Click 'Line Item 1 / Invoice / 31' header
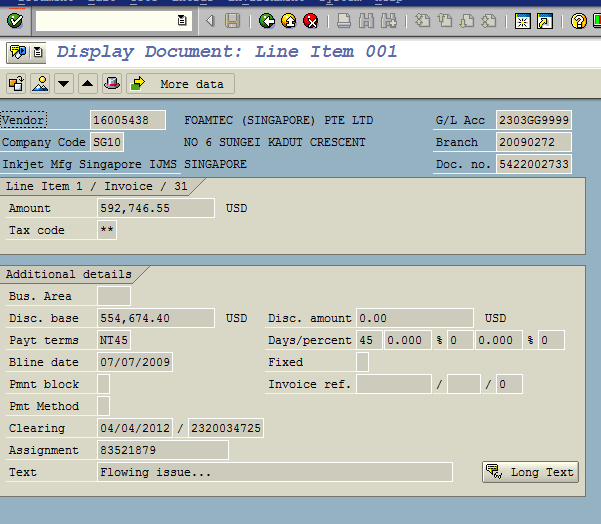This screenshot has height=524, width=601. tap(97, 186)
